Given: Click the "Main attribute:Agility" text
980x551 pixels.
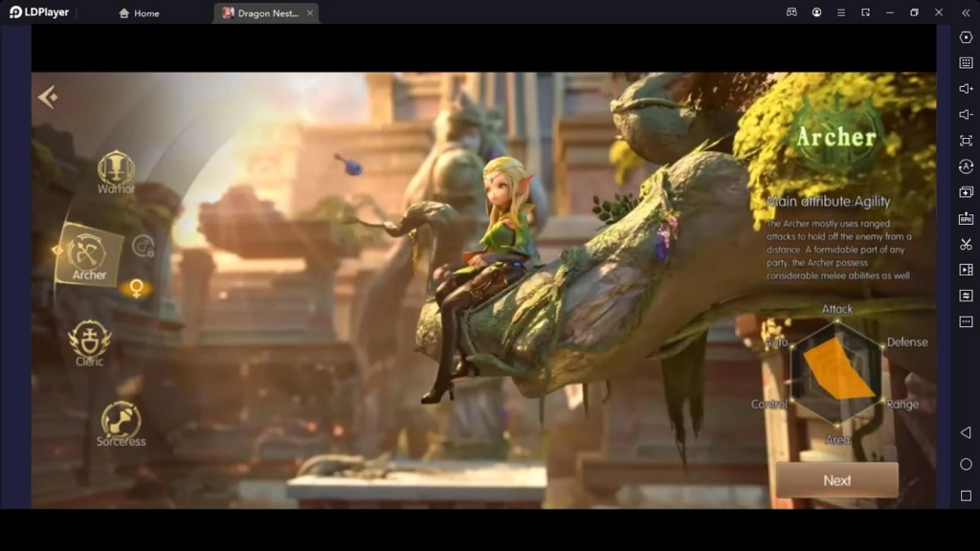Looking at the screenshot, I should 828,201.
